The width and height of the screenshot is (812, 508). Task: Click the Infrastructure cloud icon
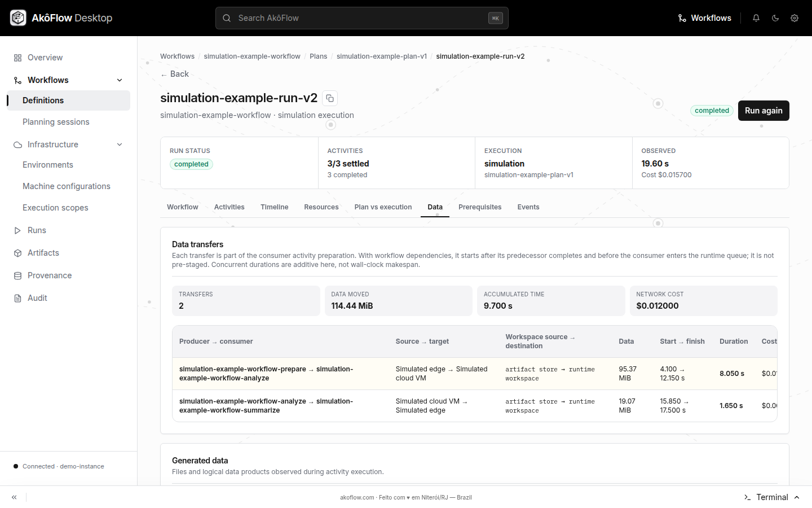17,144
